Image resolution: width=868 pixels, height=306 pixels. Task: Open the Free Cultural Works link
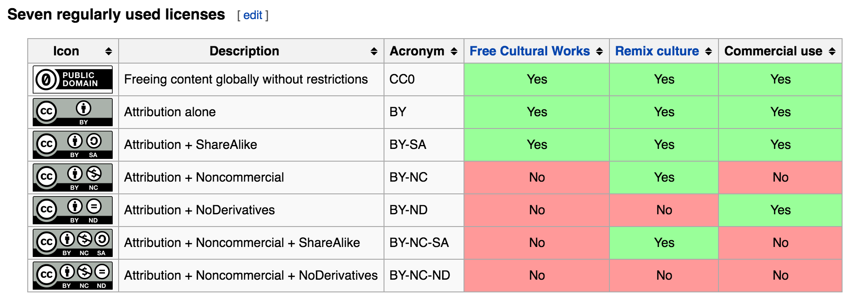click(x=529, y=51)
